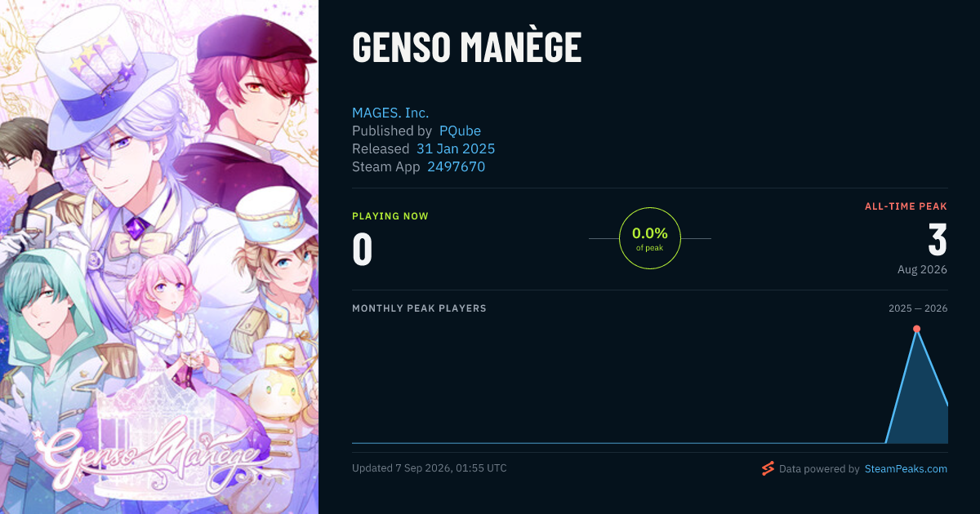Select the 31 Jan 2025 release date

456,148
